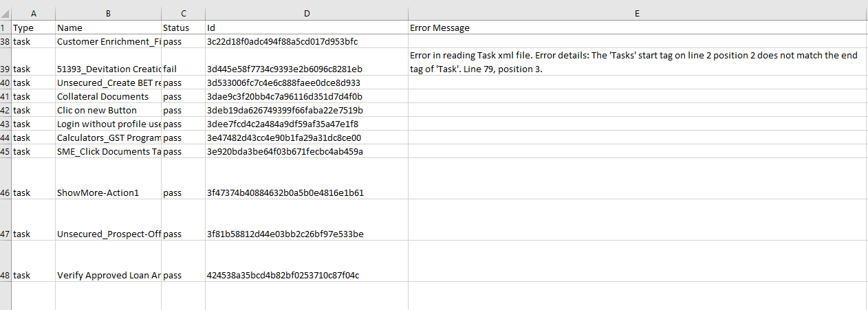Select column C header
The height and width of the screenshot is (310, 868).
point(183,14)
